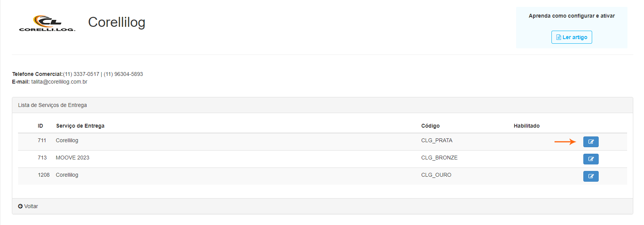Screen dimensions: 644x225
Task: Click the CLG_PRATA code cell
Action: pyautogui.click(x=437, y=140)
